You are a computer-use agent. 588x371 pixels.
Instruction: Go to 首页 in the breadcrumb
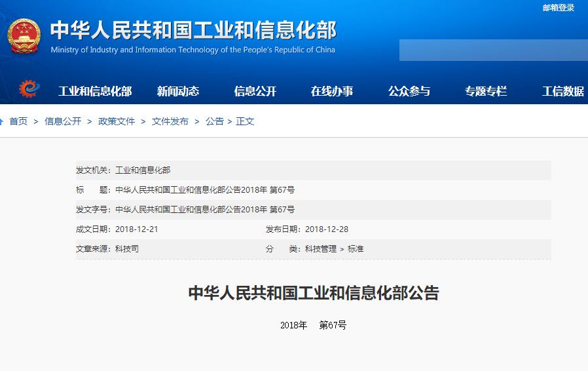click(18, 121)
